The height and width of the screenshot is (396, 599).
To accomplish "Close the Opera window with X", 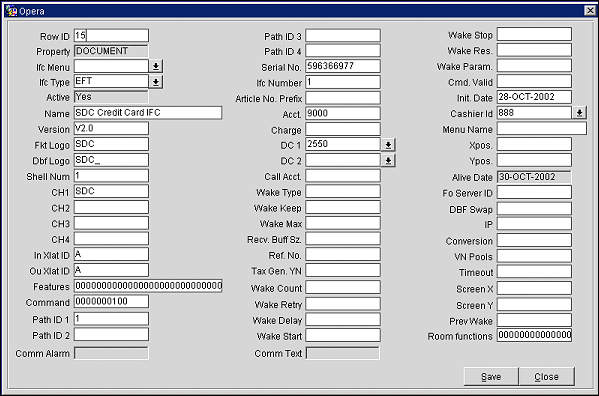I will [x=590, y=11].
